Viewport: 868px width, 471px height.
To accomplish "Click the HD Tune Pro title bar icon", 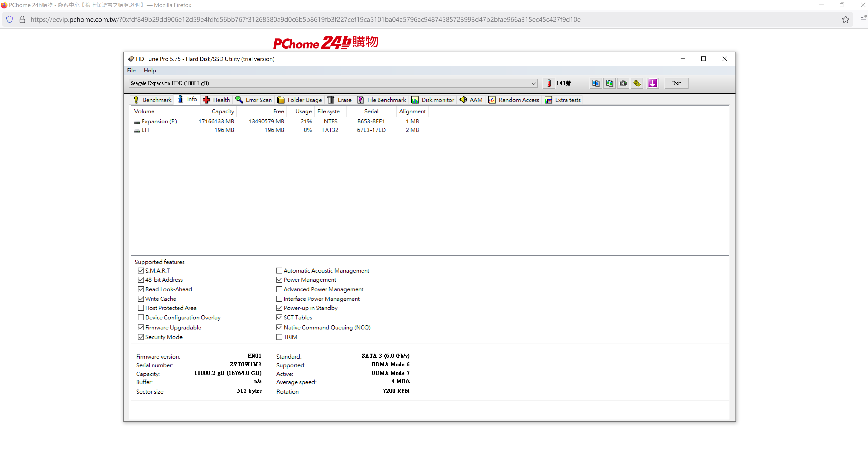I will [x=131, y=59].
